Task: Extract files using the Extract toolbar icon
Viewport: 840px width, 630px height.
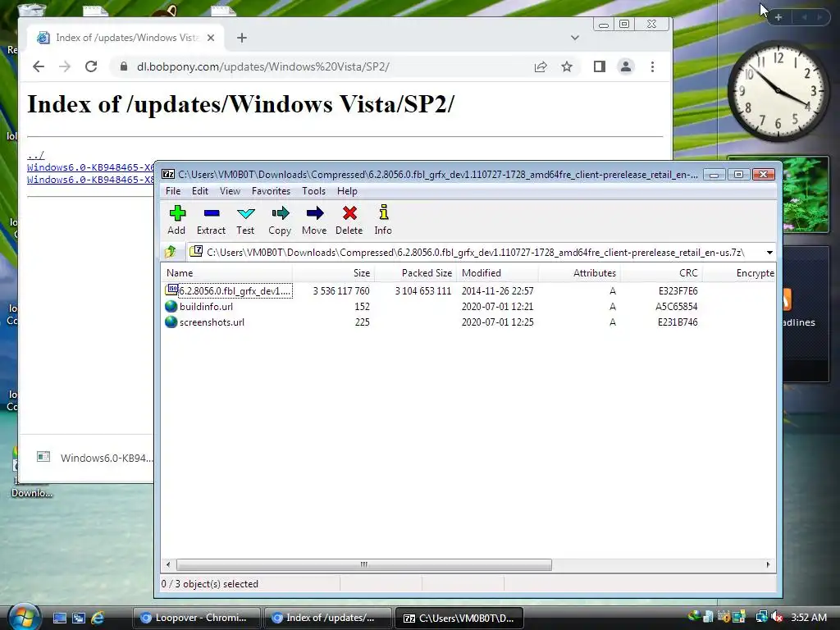Action: [x=211, y=220]
